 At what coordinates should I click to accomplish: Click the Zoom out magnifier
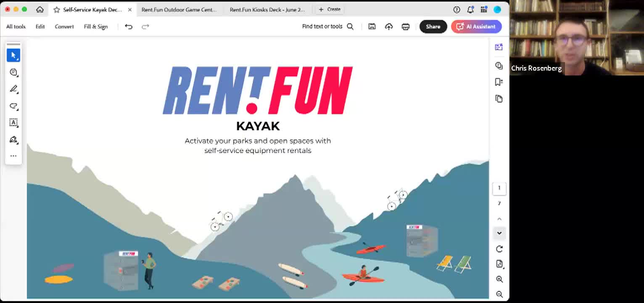[x=499, y=294]
